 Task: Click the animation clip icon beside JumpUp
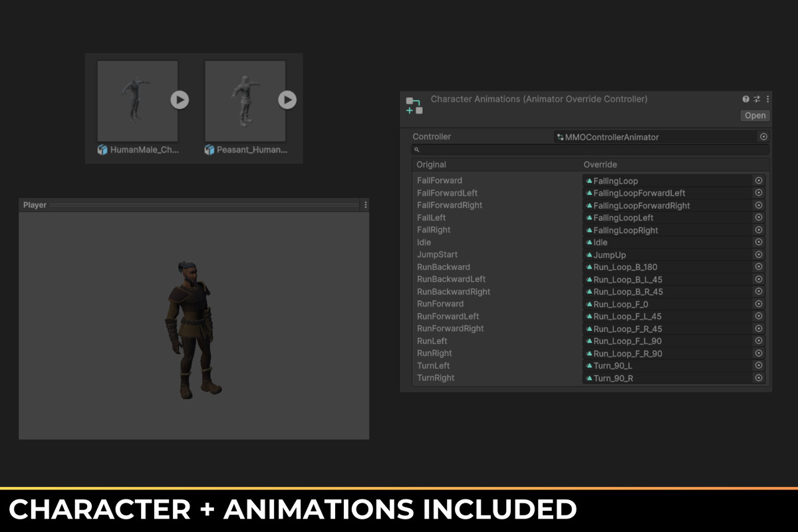pyautogui.click(x=589, y=255)
